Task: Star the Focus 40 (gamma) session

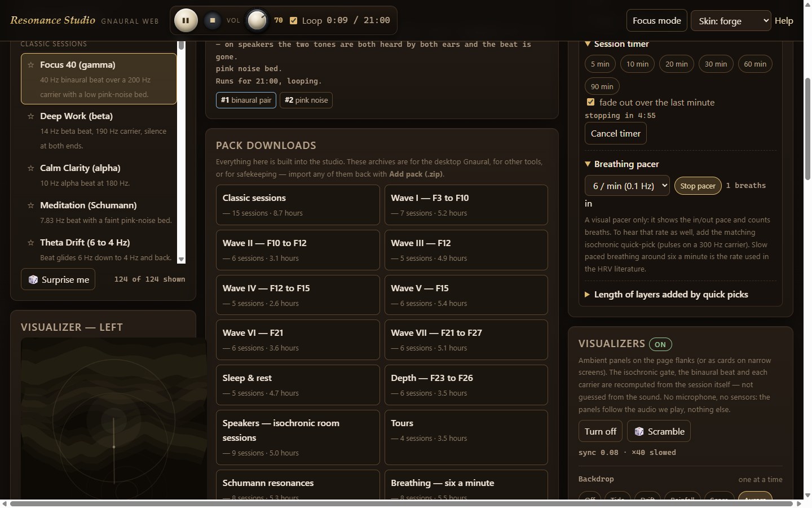Action: [30, 65]
